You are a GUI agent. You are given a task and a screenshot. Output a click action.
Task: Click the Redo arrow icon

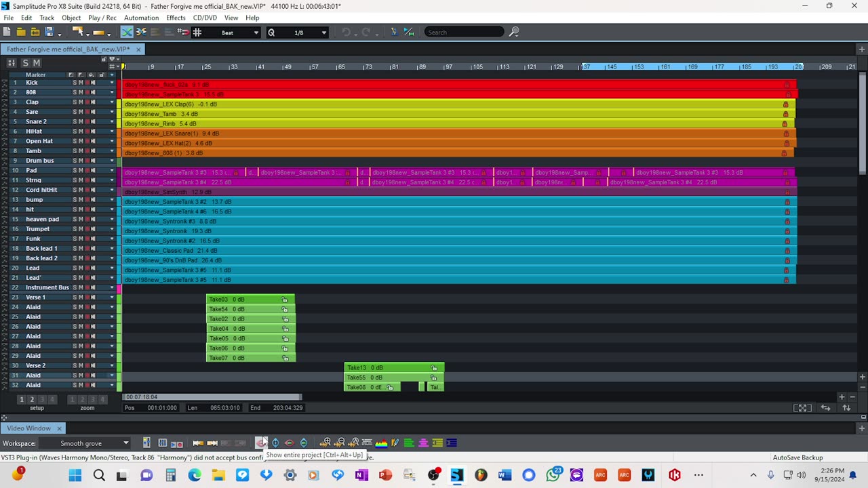coord(366,32)
